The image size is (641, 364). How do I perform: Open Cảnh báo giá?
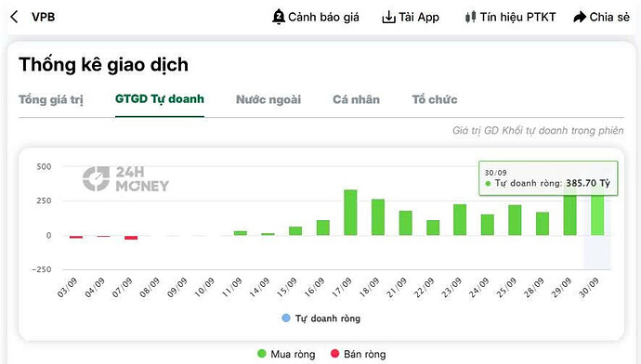323,17
